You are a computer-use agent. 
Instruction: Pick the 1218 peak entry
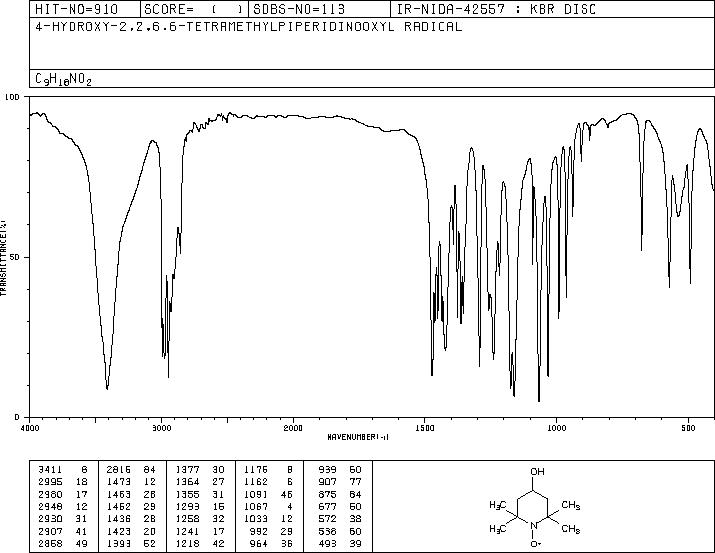200,543
